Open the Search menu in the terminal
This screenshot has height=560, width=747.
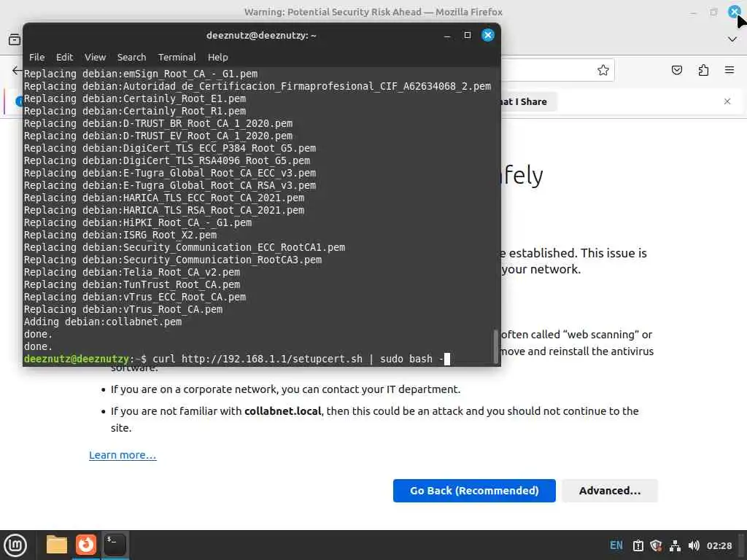pyautogui.click(x=131, y=57)
